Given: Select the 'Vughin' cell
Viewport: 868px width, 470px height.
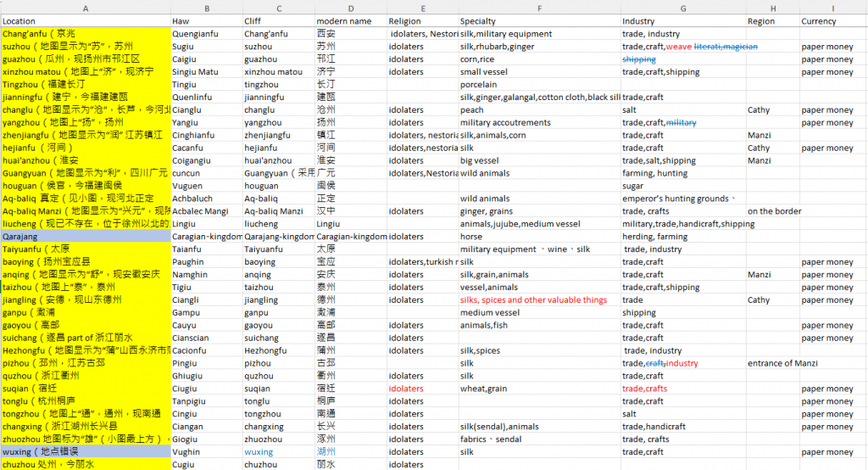Looking at the screenshot, I should coord(207,451).
